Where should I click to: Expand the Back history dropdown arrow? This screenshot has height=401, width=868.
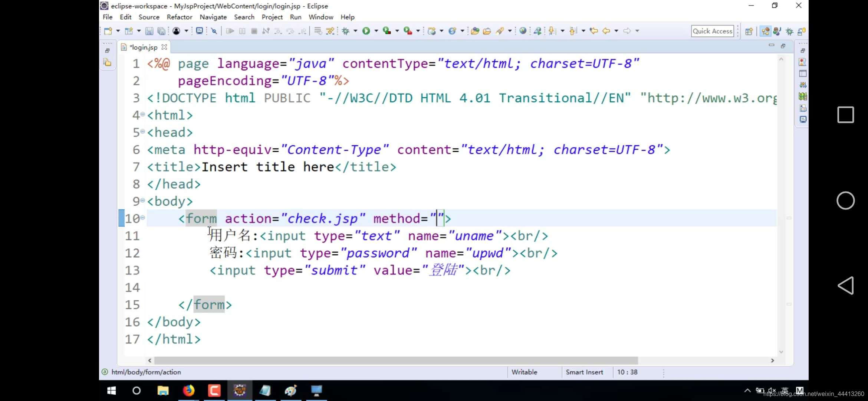coord(616,31)
